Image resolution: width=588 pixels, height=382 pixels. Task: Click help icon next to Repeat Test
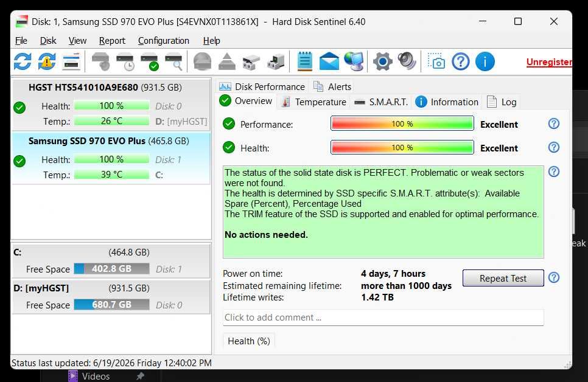[x=553, y=277]
